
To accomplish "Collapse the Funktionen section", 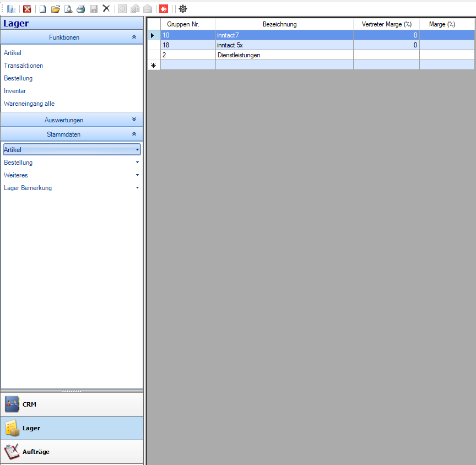I will [x=134, y=37].
